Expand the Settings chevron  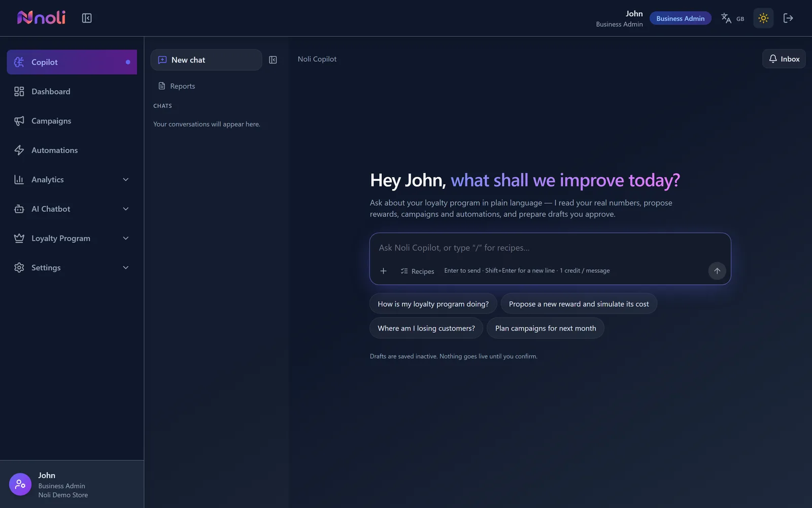coord(126,268)
